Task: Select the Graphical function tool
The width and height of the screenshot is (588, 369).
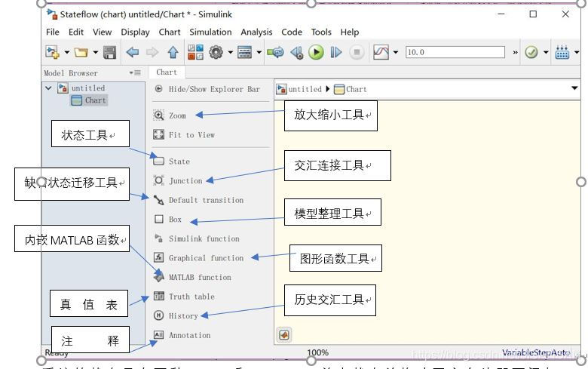Action: (x=198, y=258)
